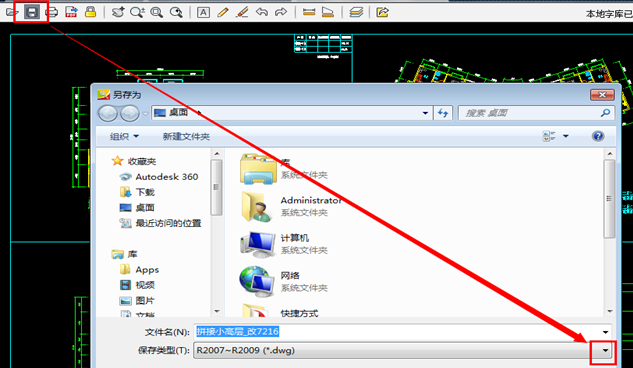Image resolution: width=633 pixels, height=368 pixels.
Task: Click the Export to PDF icon
Action: click(x=71, y=12)
